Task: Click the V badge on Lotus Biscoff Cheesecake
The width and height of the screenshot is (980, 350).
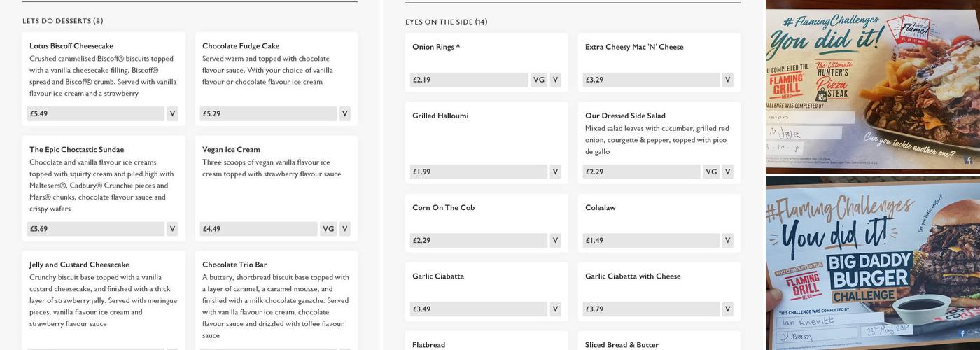Action: (x=172, y=113)
